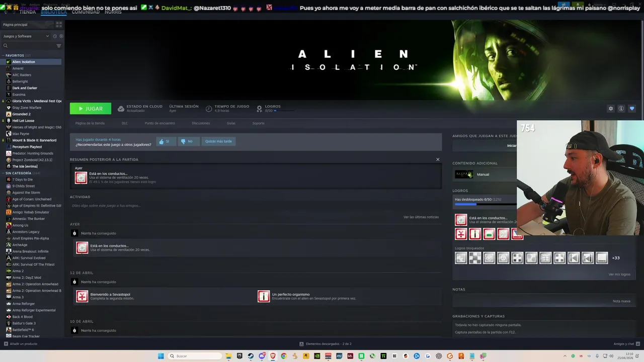The image size is (644, 362).
Task: Open game info circle icon
Action: (x=621, y=109)
